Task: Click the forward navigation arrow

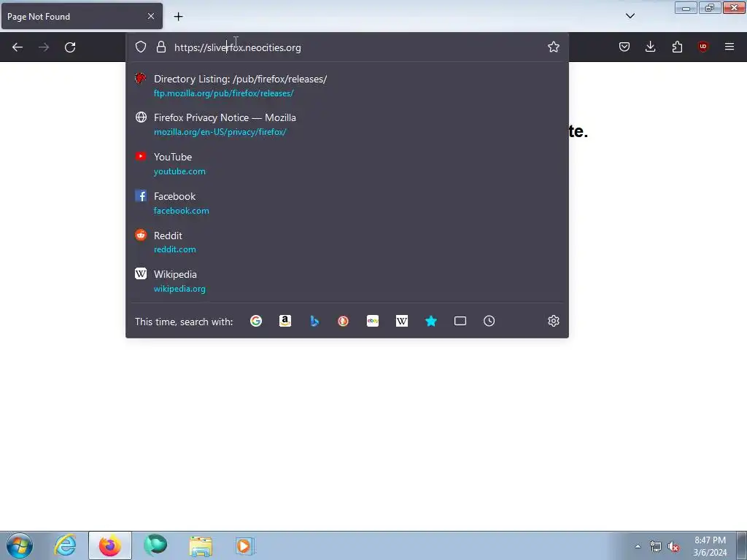Action: point(44,47)
